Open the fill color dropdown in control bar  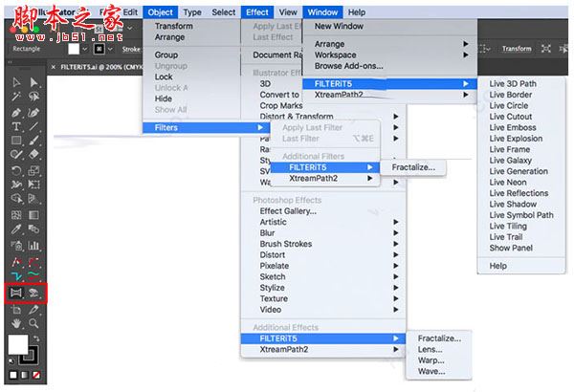[85, 49]
